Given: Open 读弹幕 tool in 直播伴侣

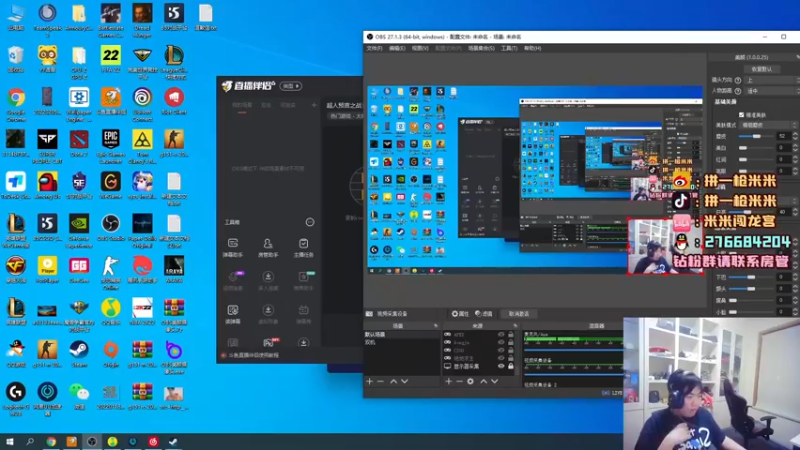Looking at the screenshot, I should tap(233, 314).
